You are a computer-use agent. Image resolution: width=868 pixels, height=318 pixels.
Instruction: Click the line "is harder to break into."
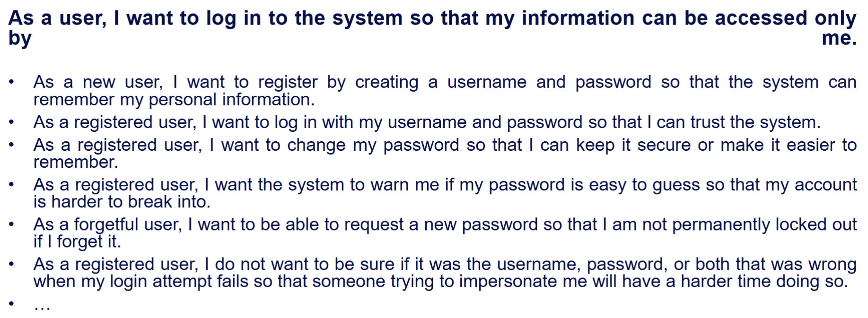tap(122, 202)
